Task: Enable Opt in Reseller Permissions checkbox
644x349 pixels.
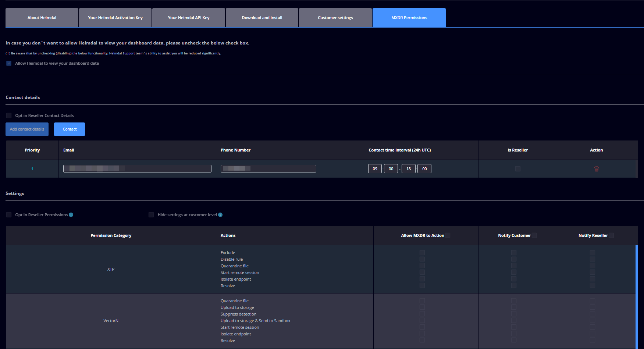Action: click(9, 215)
